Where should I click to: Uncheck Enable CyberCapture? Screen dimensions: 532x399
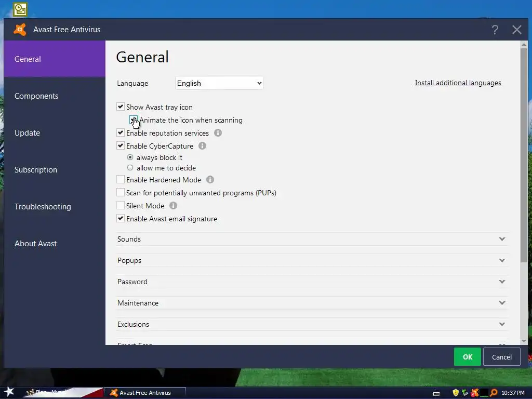coord(121,145)
